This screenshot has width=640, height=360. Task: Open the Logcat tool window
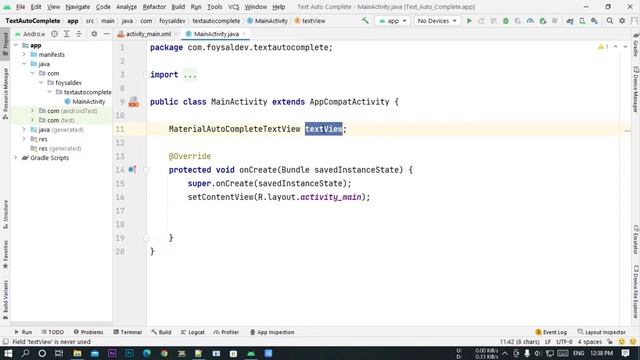point(193,332)
